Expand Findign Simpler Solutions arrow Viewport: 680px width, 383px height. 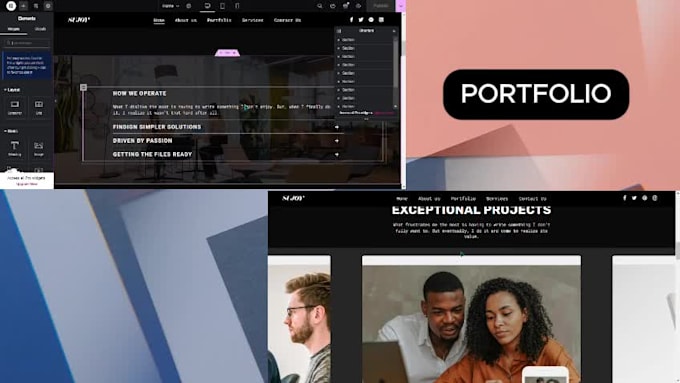point(337,127)
